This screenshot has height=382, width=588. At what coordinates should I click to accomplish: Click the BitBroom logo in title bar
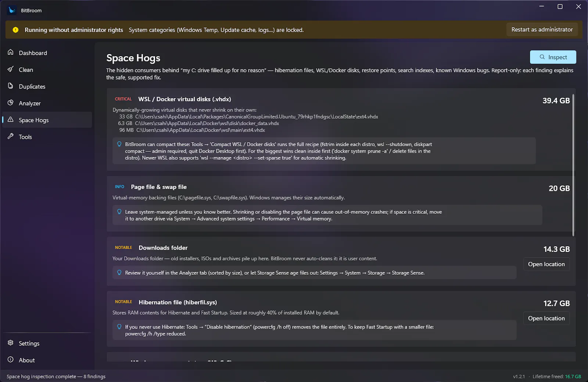12,10
